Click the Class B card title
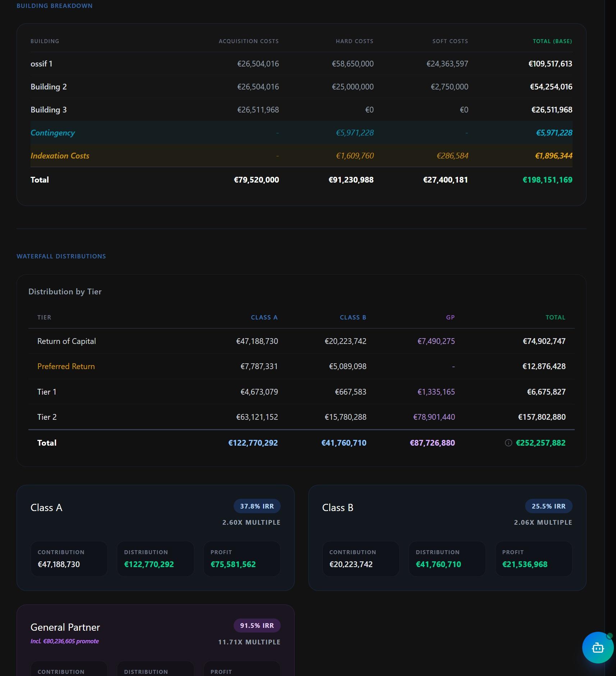This screenshot has height=676, width=616. tap(338, 507)
